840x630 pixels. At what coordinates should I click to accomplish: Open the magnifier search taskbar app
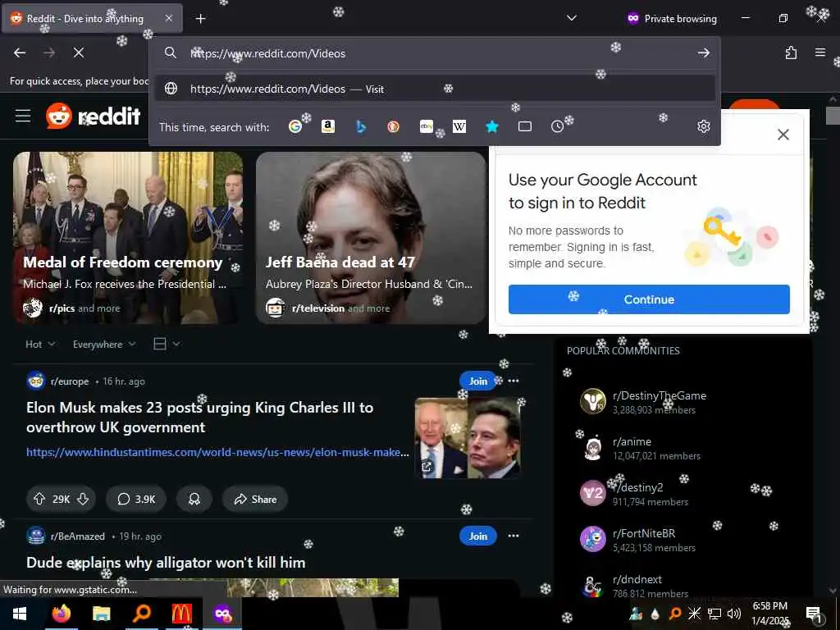tap(141, 614)
